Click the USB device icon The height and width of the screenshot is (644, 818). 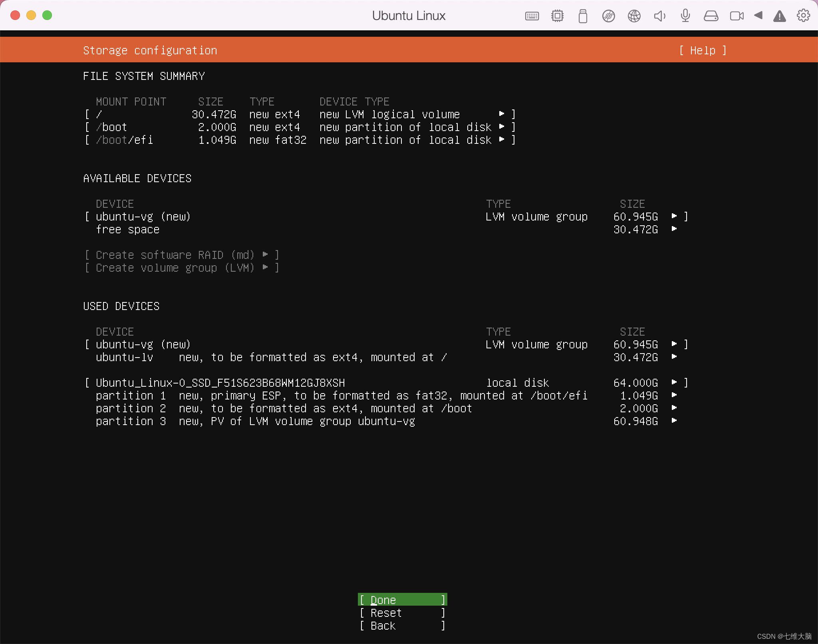(583, 16)
